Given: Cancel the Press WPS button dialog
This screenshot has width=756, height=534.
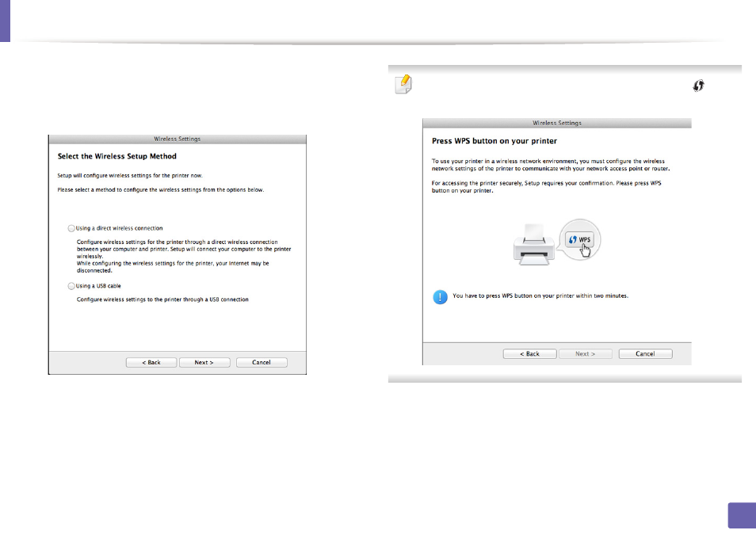Looking at the screenshot, I should 646,353.
